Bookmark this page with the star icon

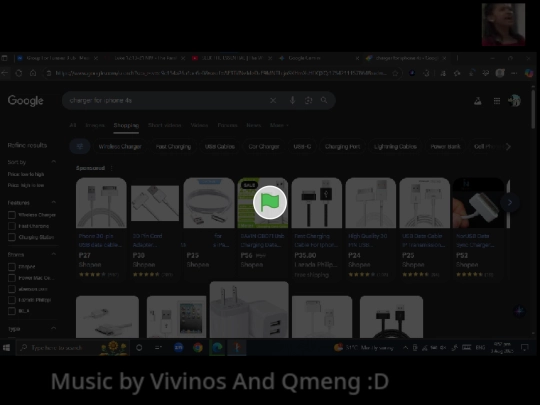point(395,73)
